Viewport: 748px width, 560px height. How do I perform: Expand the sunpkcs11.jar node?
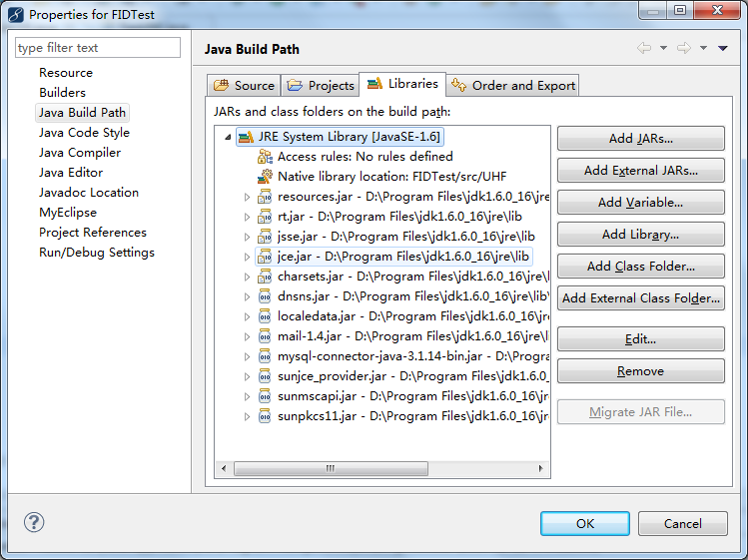(247, 417)
